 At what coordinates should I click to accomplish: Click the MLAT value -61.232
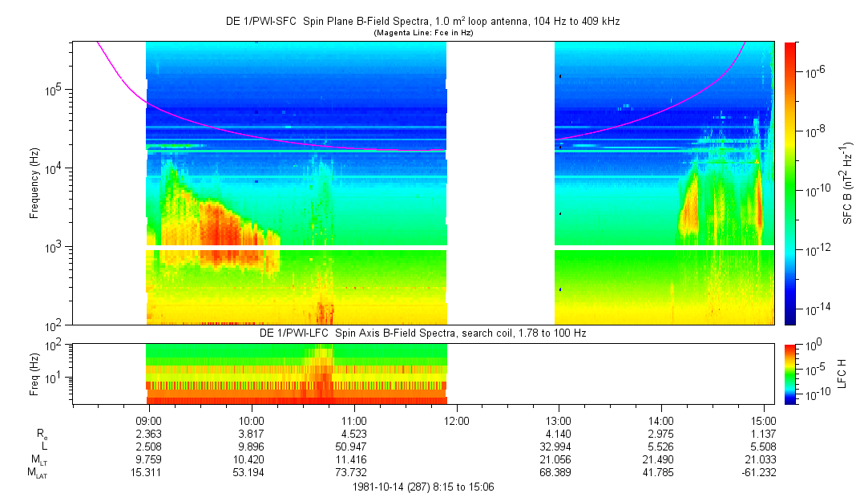pyautogui.click(x=764, y=471)
